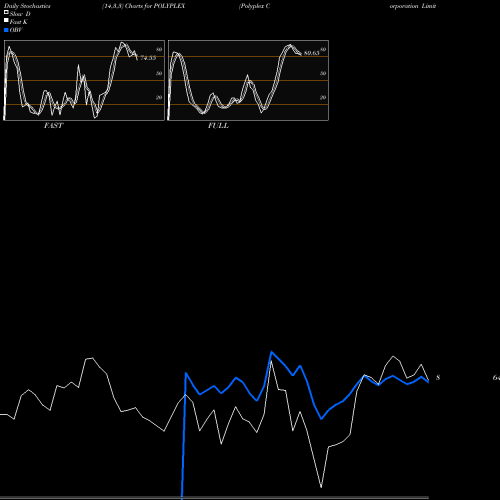
Task: Click the blue OBV legend swatch
Action: coord(6,30)
